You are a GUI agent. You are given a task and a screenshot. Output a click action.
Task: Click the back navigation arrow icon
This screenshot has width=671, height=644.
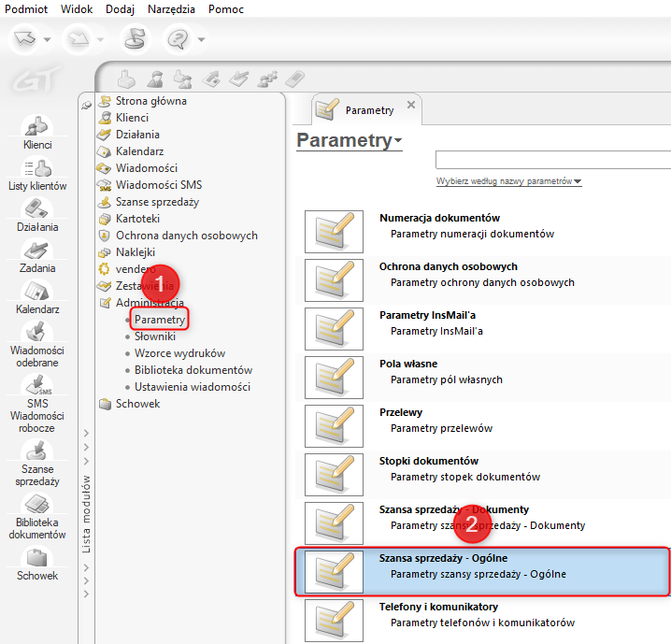pos(24,39)
